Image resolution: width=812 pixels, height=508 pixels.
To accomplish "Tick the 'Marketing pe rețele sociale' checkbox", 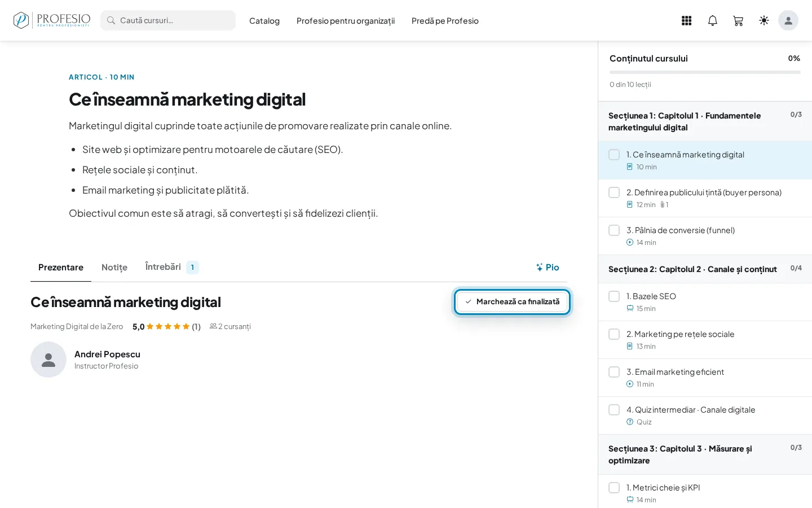I will [614, 334].
